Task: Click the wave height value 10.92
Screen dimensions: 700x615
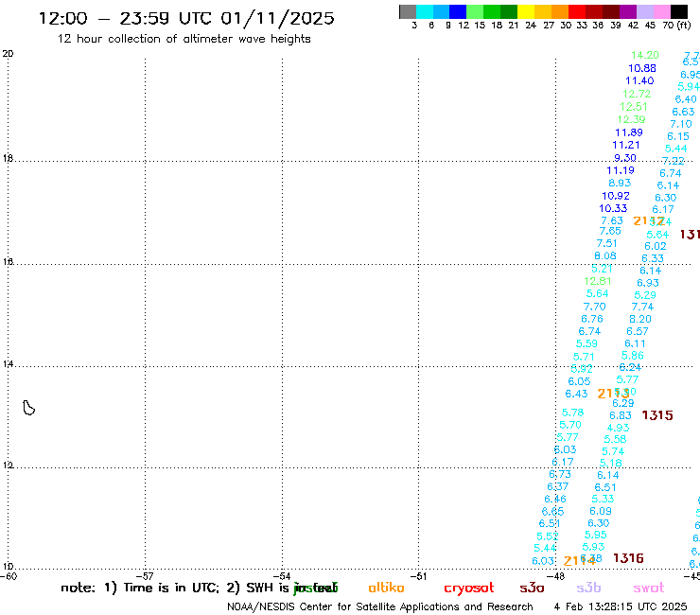Action: click(616, 196)
